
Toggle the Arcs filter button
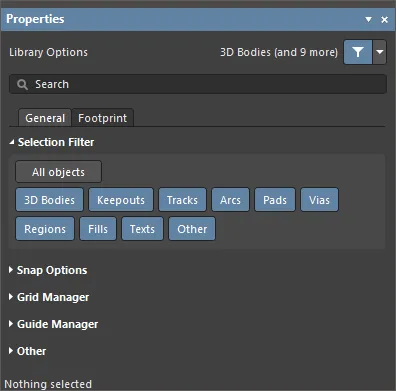tap(230, 200)
